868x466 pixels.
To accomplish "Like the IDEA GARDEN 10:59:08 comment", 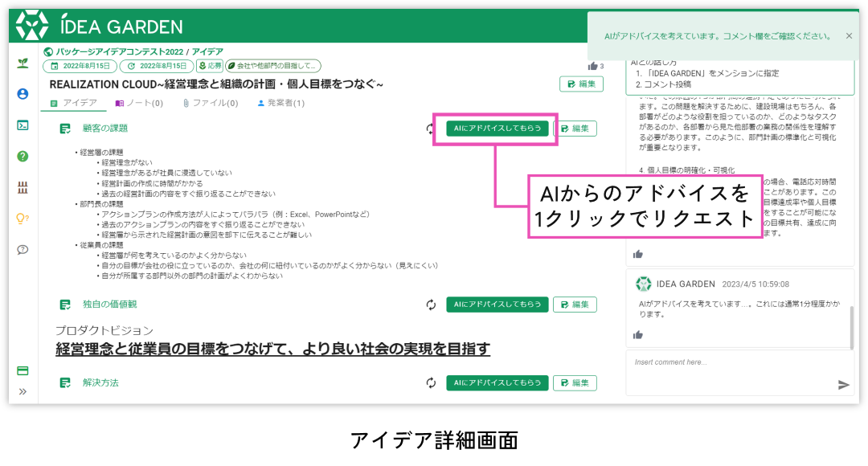I will pyautogui.click(x=638, y=335).
